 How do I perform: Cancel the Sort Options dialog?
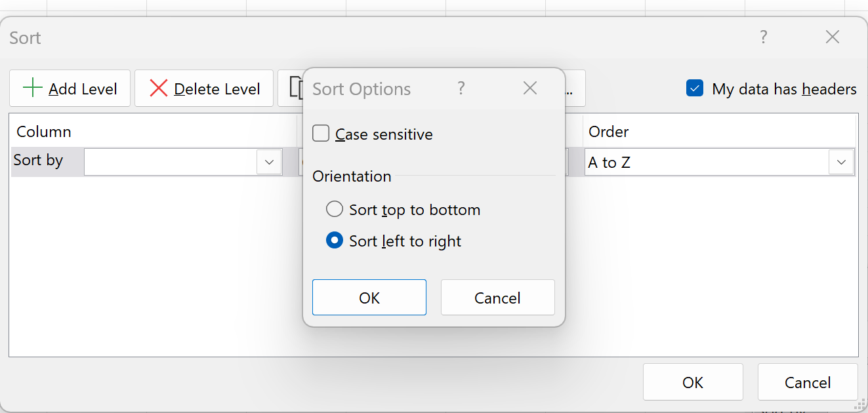497,298
